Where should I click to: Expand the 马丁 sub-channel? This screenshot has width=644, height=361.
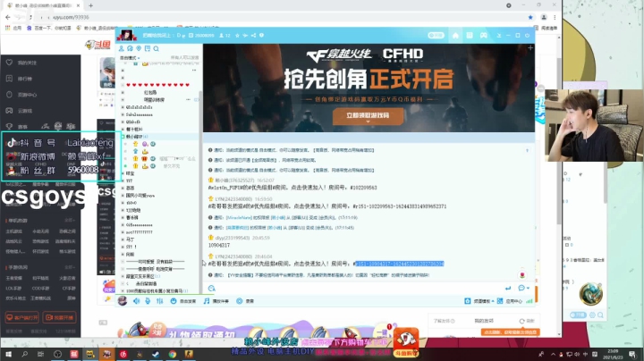123,239
